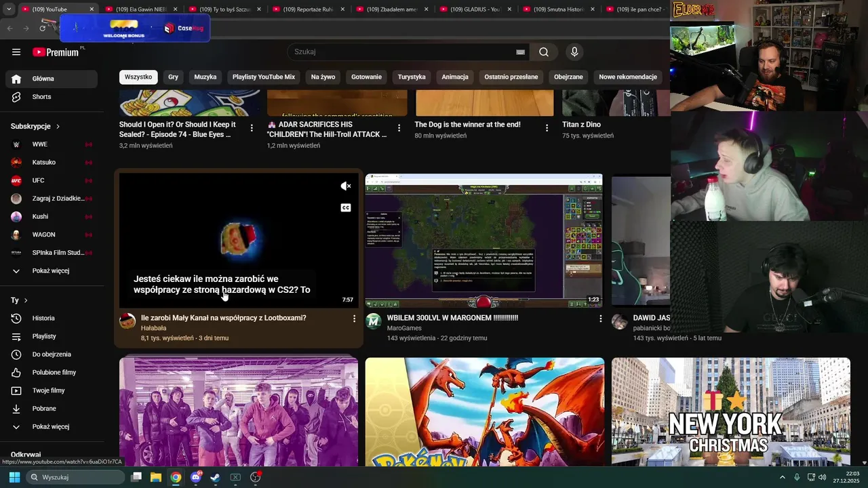Open the Charizard Pokémon video thumbnail
Viewport: 868px width, 488px height.
click(485, 412)
